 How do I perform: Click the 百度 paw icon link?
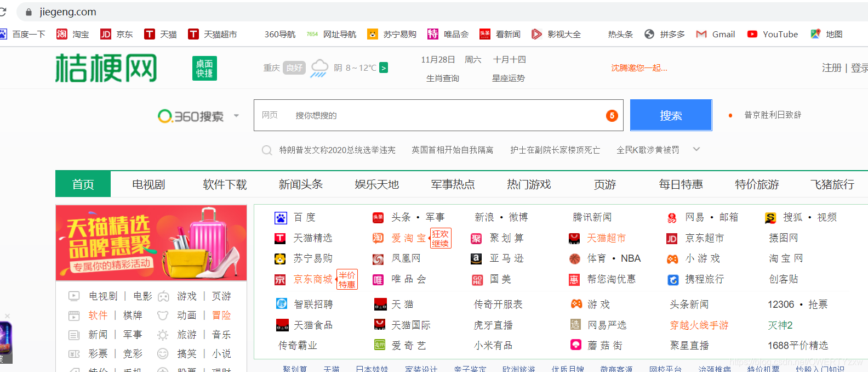pos(281,218)
